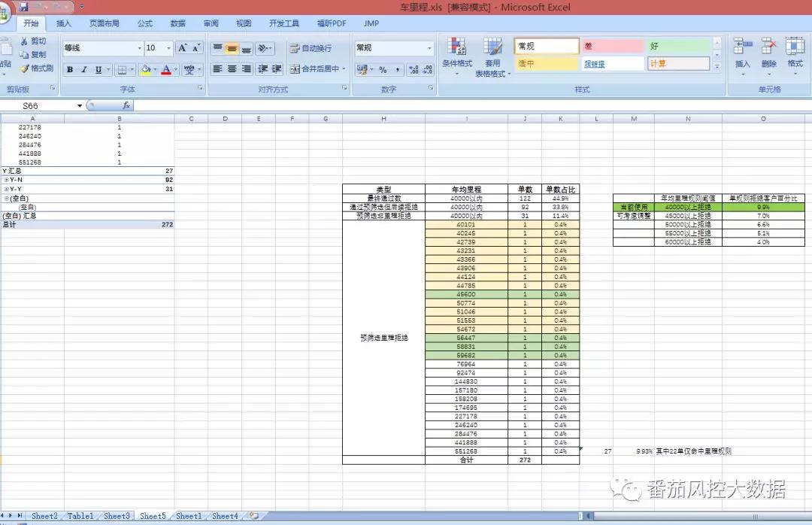Apply the 好 (Good) cell style
The width and height of the screenshot is (812, 525).
[679, 46]
